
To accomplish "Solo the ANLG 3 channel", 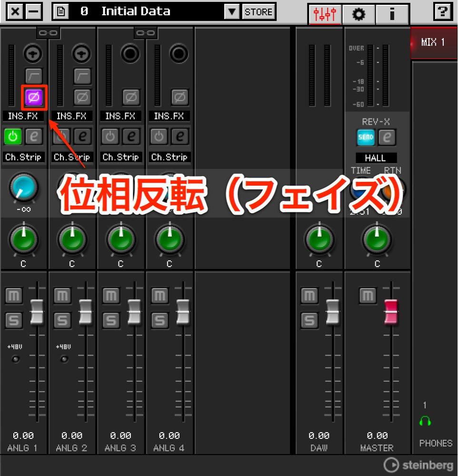I will [111, 320].
